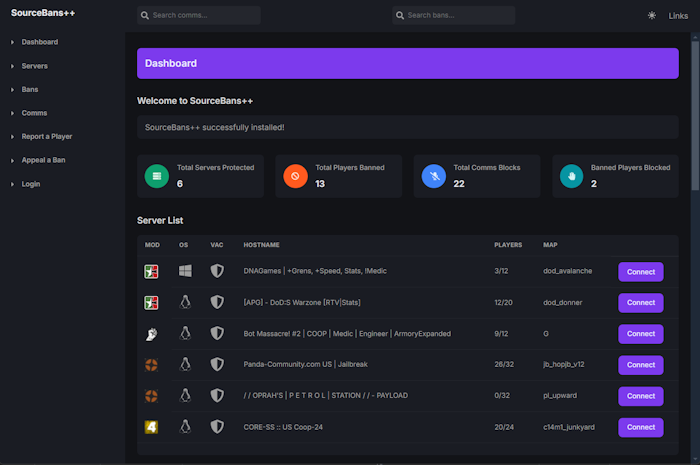Click the 28/32 players cell
Image resolution: width=700 pixels, height=465 pixels.
504,365
